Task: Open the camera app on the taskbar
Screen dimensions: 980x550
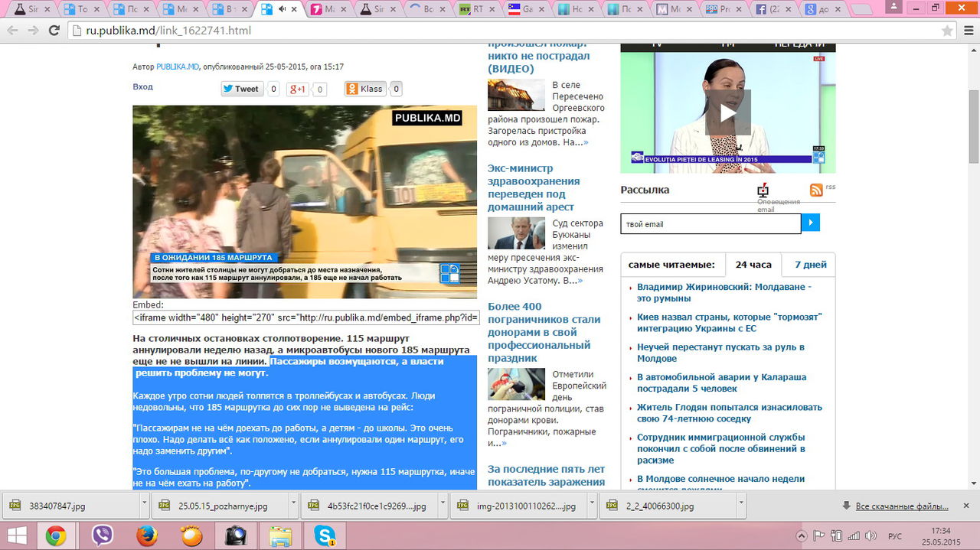Action: [236, 535]
